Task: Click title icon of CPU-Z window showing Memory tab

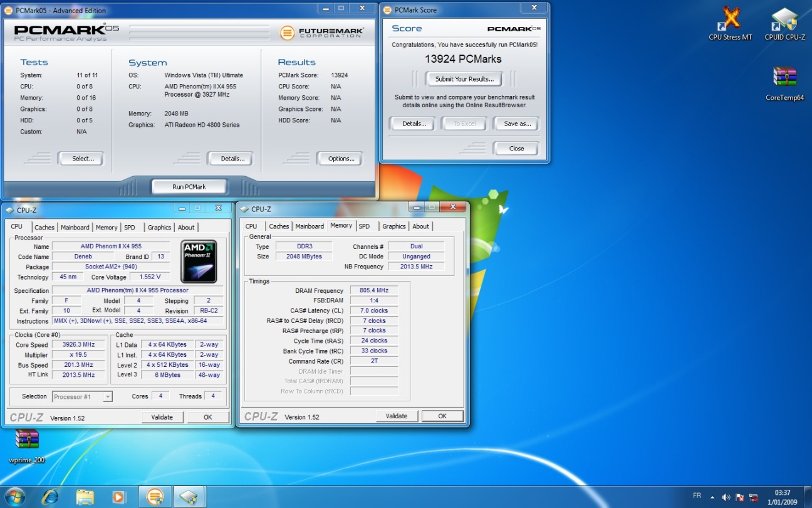Action: click(244, 209)
